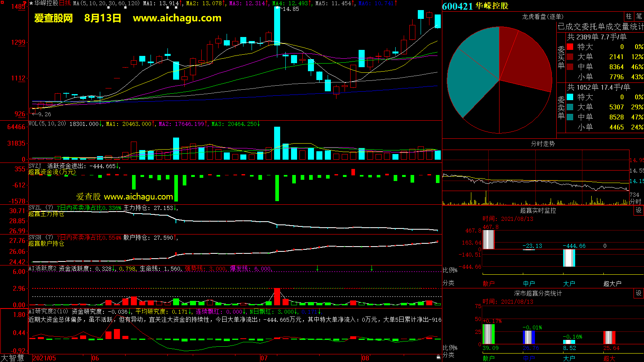Viewport: 644px width, 362px height.
Task: Click the lock icon at chart bottom right
Action: [x=438, y=357]
